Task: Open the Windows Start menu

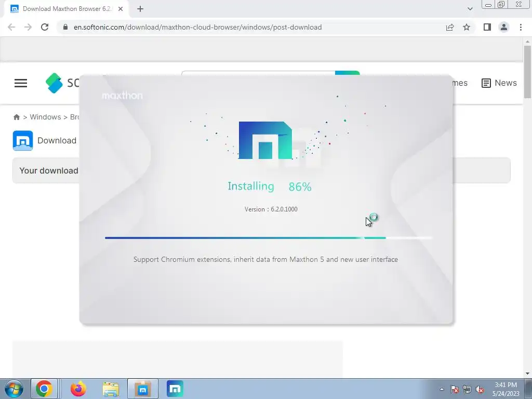Action: point(14,389)
